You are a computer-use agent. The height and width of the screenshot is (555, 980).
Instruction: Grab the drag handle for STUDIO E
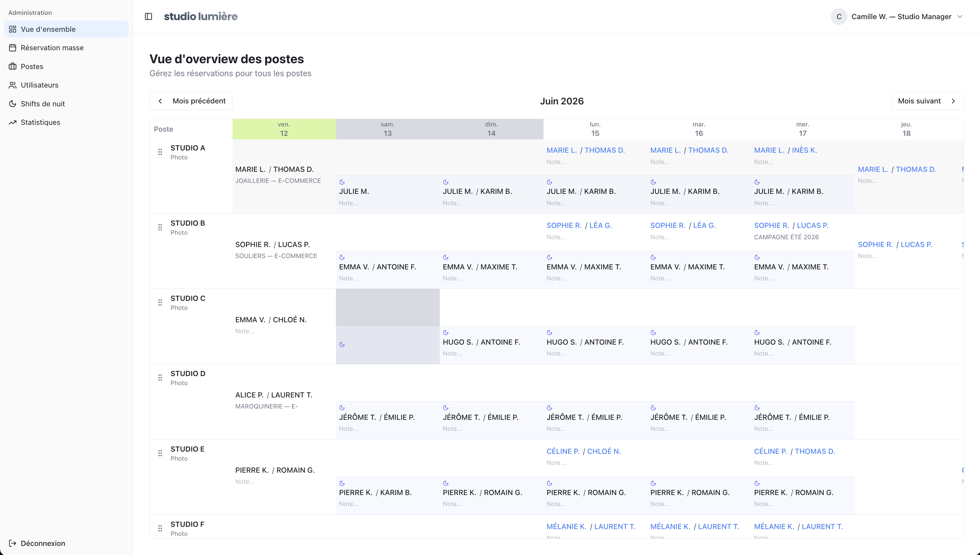coord(160,453)
